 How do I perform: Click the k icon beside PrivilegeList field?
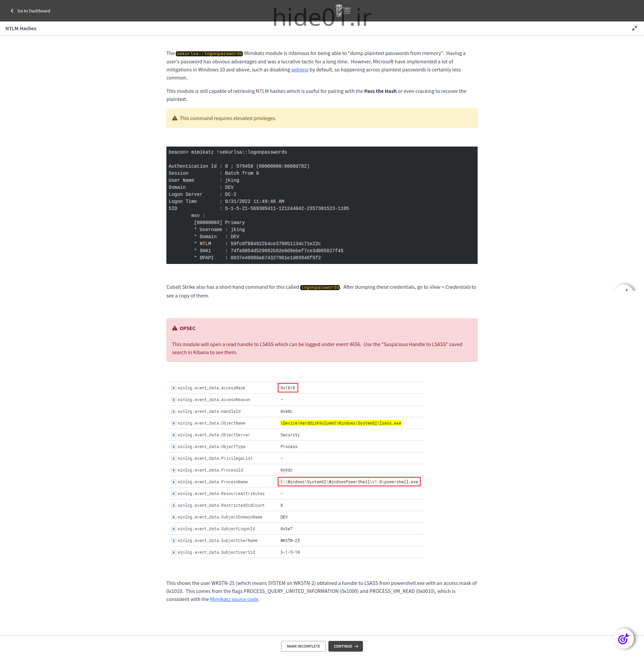(173, 458)
